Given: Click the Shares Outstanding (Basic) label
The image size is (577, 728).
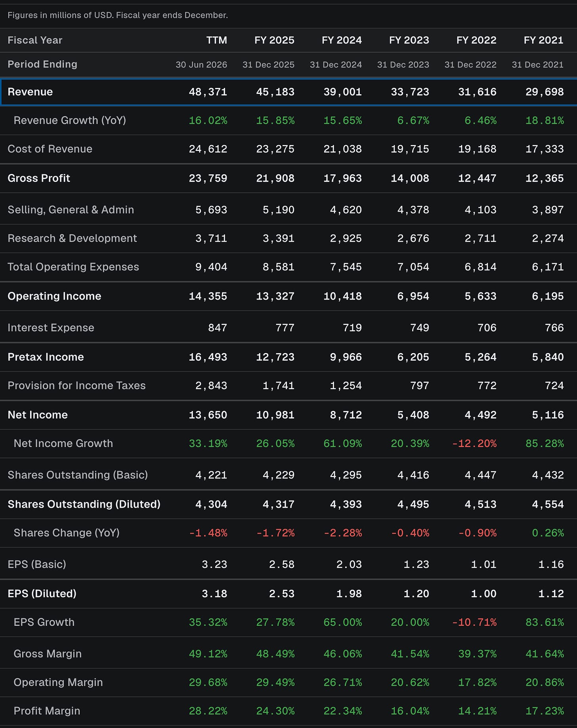Looking at the screenshot, I should 78,475.
